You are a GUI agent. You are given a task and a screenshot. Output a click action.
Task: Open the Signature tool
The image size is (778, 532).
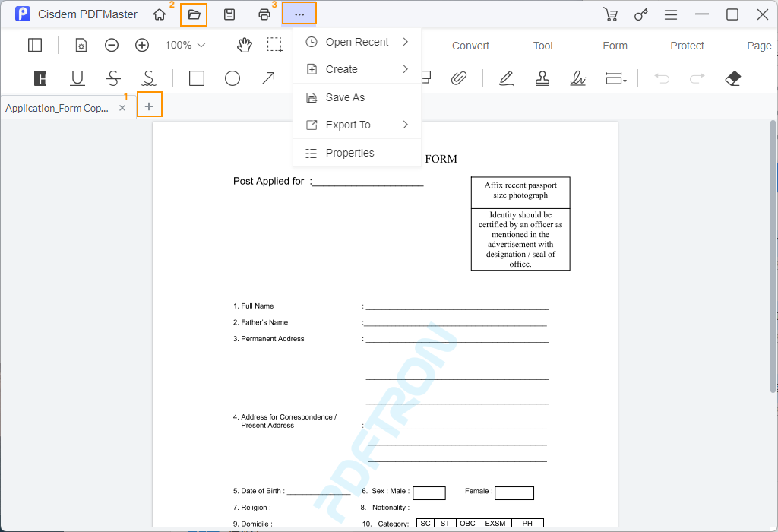pos(578,78)
